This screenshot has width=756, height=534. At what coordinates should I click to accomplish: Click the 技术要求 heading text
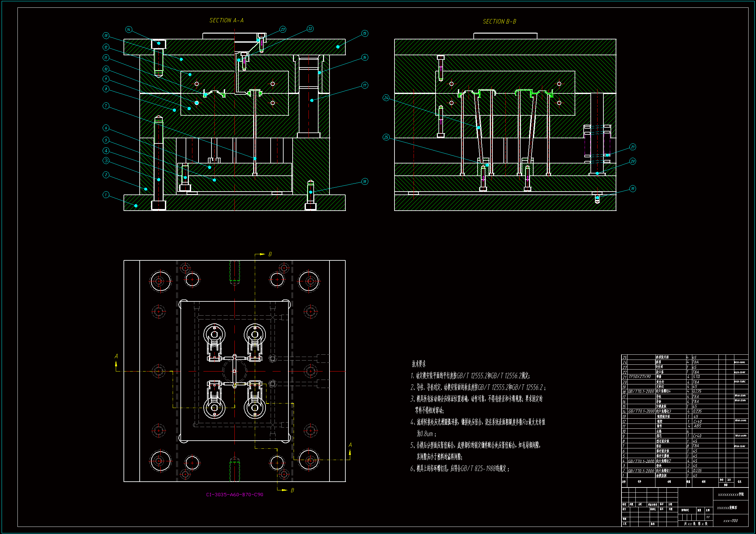418,364
